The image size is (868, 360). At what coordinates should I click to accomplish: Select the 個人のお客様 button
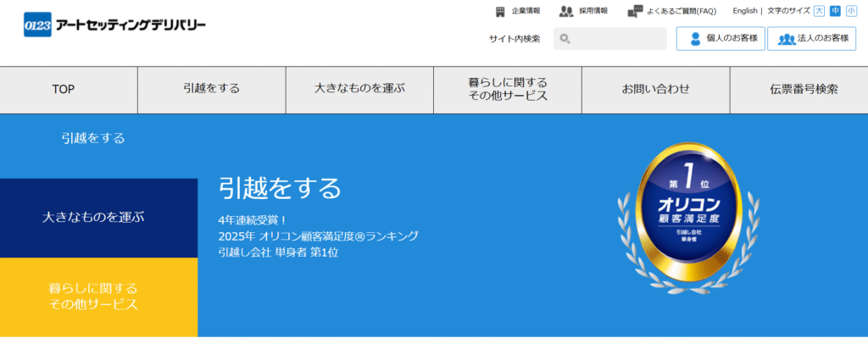[x=721, y=39]
